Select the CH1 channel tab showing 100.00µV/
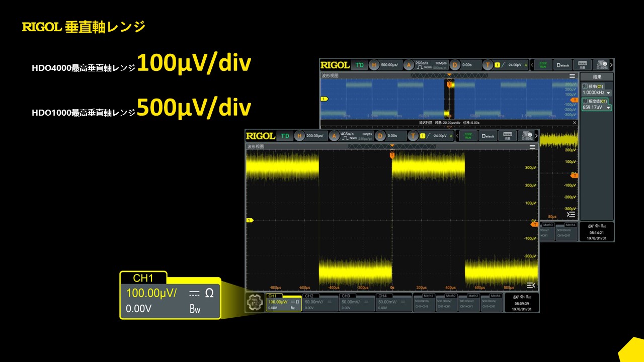Viewport: 644px width, 362px height. coord(284,303)
